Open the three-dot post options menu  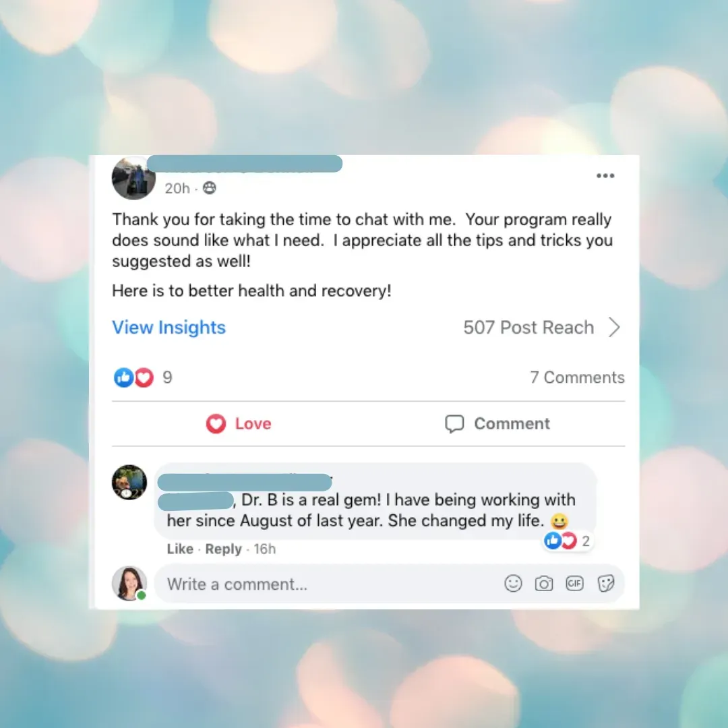pyautogui.click(x=605, y=175)
